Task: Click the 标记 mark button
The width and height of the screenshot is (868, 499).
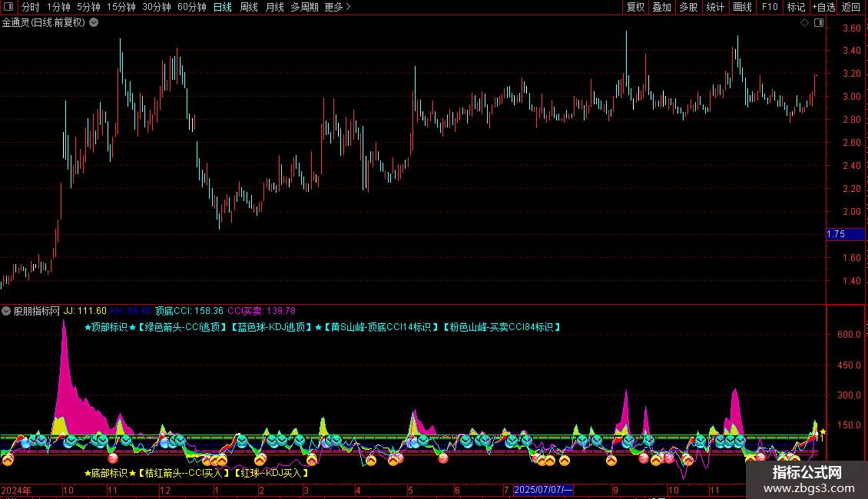Action: [796, 7]
